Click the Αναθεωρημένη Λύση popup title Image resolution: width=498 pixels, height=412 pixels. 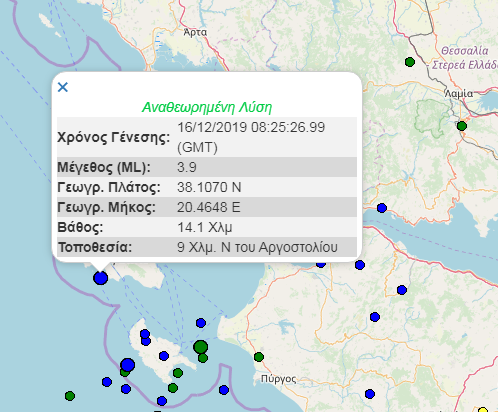(x=207, y=107)
